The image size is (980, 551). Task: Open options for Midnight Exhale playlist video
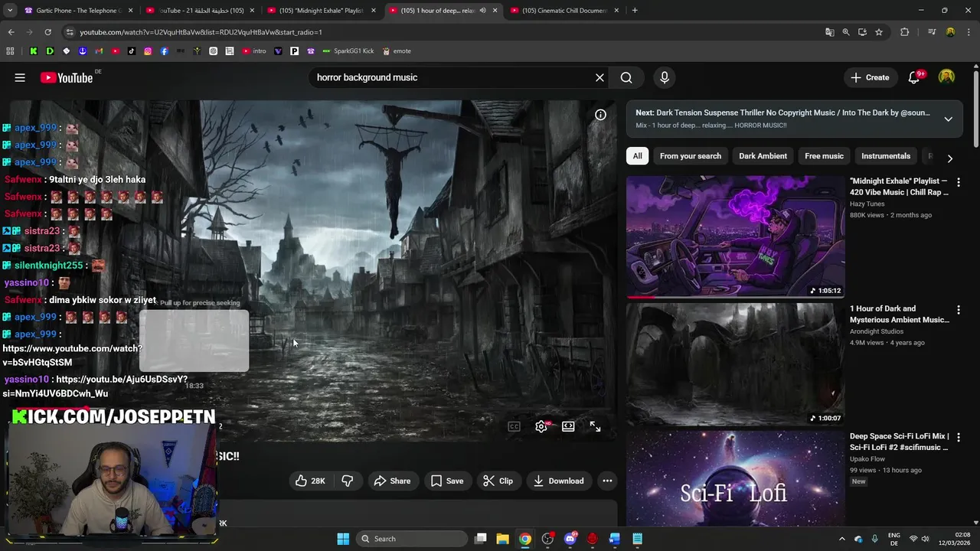(x=958, y=182)
